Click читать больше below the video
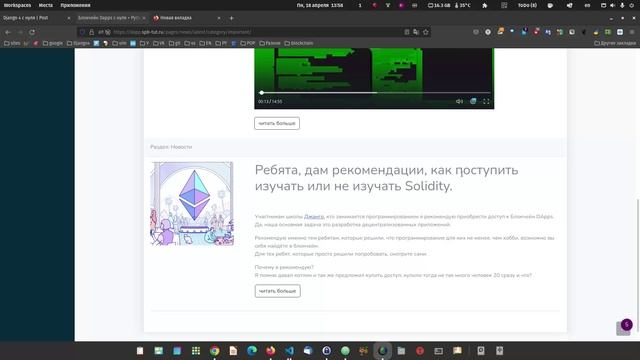The height and width of the screenshot is (360, 640). pos(277,123)
